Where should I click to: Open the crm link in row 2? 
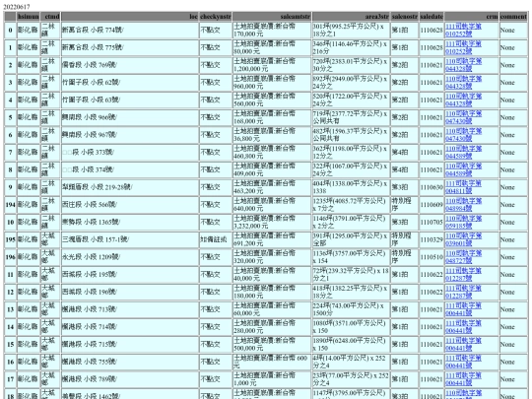(463, 65)
